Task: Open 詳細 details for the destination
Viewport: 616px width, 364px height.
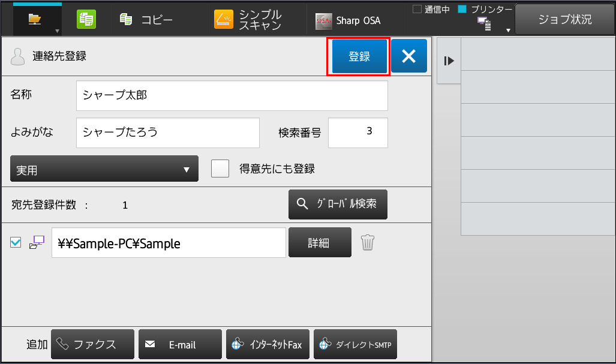Action: 320,243
